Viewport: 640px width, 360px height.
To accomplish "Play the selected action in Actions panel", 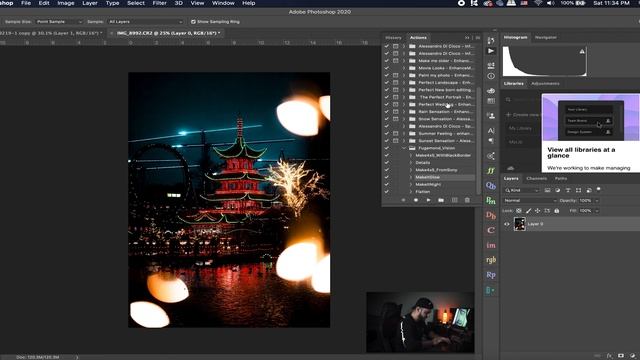I will (428, 200).
